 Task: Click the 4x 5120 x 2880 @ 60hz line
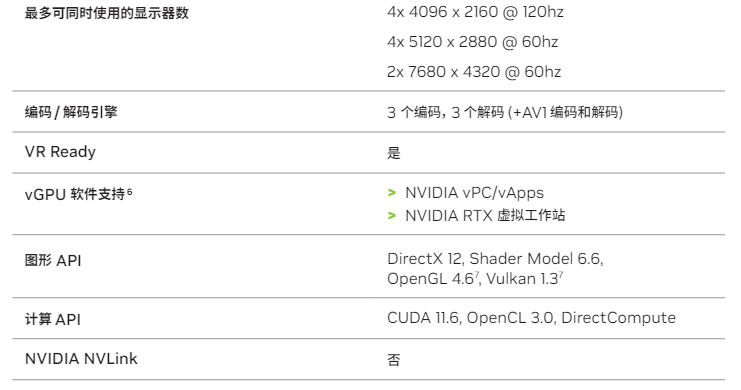click(473, 42)
